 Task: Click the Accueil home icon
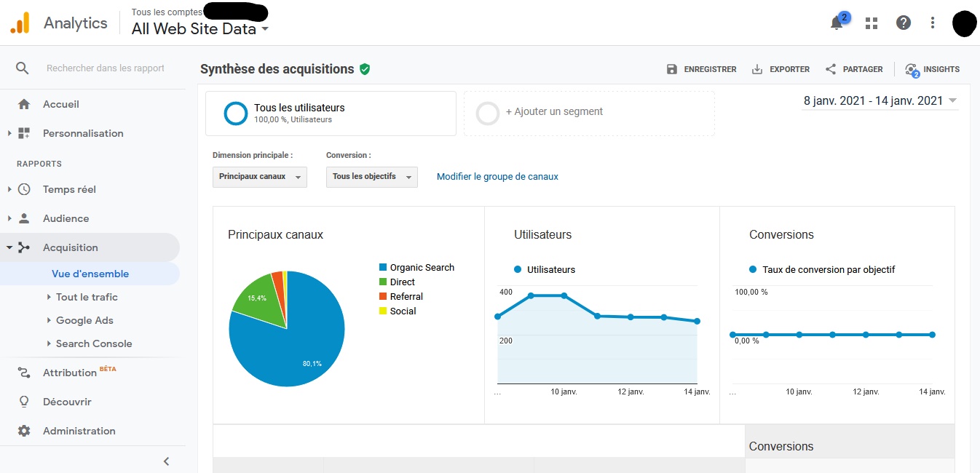point(24,104)
